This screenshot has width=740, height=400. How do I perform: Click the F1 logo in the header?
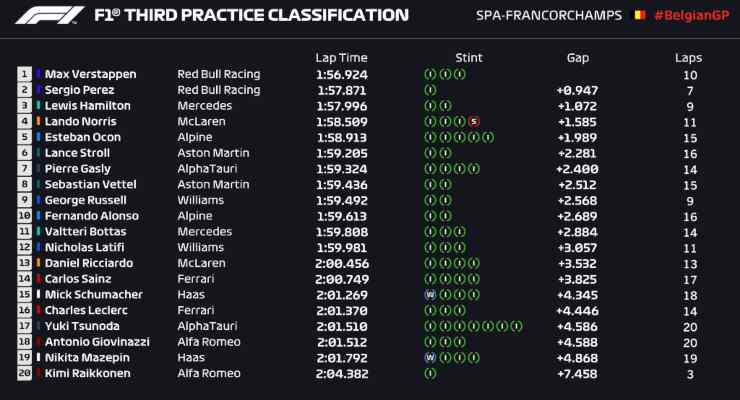click(x=49, y=15)
